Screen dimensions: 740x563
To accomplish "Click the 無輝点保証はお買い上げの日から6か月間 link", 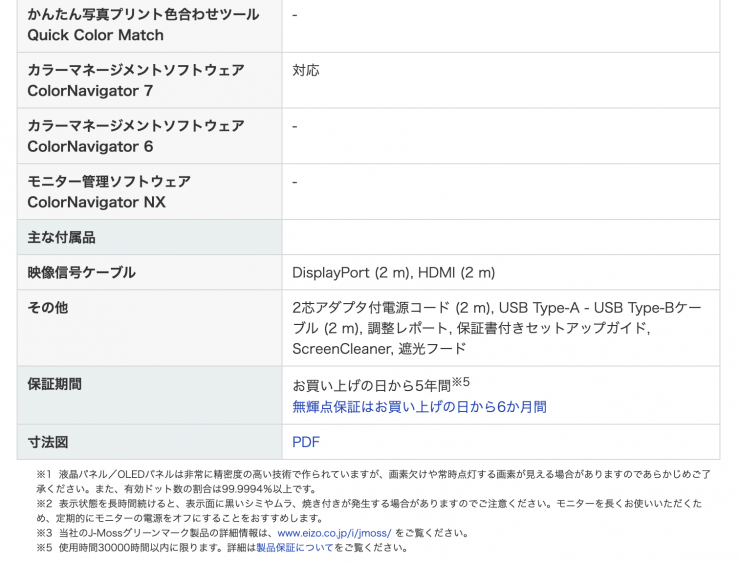I will [x=419, y=407].
